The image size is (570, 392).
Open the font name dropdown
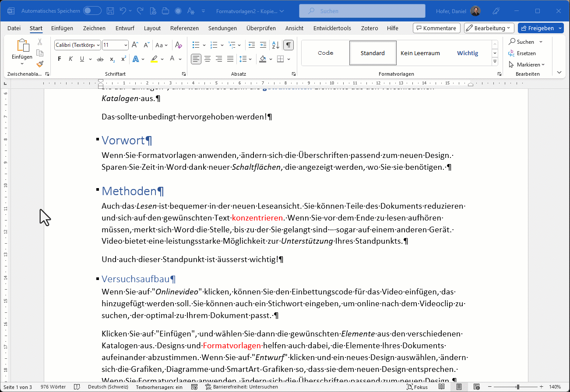(98, 45)
